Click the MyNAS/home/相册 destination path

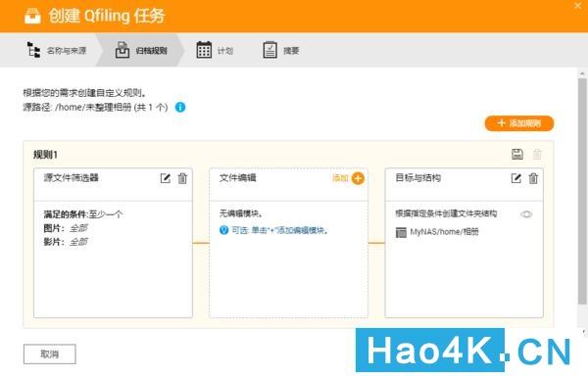point(444,232)
